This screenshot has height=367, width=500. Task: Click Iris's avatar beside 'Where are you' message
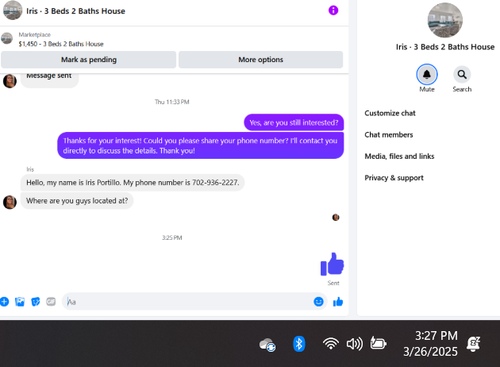pos(10,202)
